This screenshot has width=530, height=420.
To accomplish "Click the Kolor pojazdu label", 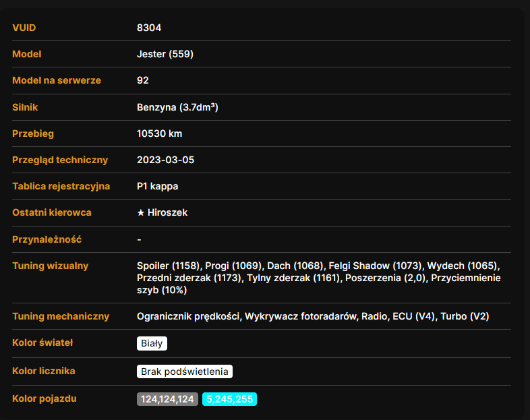I will pyautogui.click(x=45, y=398).
